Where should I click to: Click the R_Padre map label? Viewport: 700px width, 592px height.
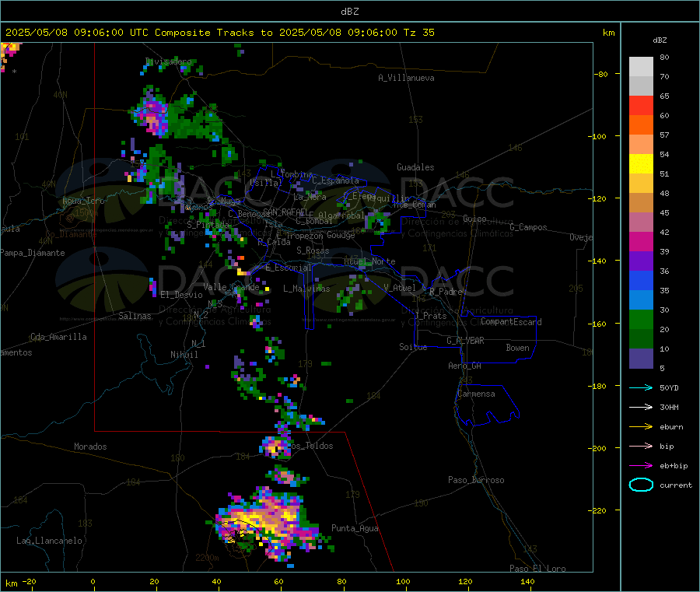(446, 292)
